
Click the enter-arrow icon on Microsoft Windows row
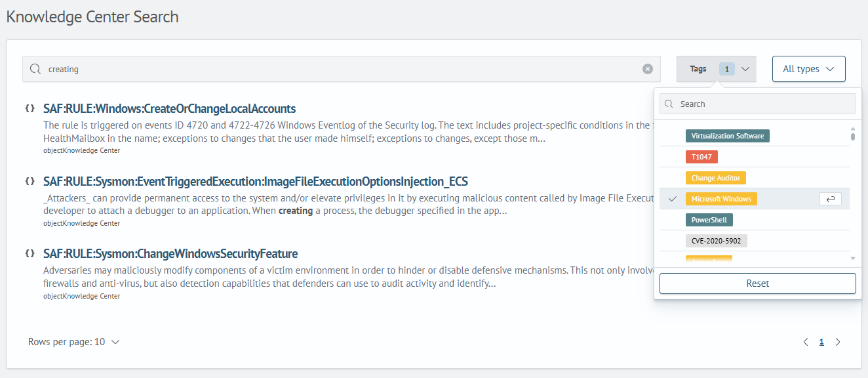[x=831, y=199]
